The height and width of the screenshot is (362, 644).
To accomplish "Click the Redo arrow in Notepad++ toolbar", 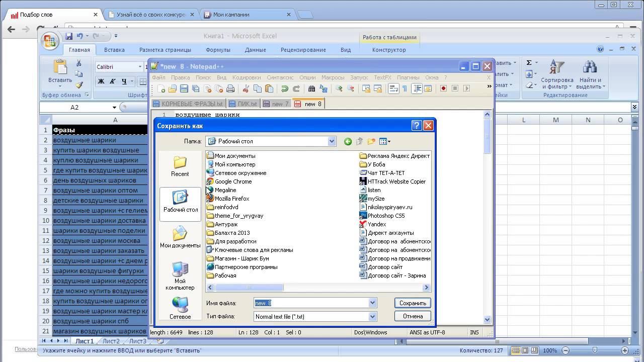I will click(296, 88).
